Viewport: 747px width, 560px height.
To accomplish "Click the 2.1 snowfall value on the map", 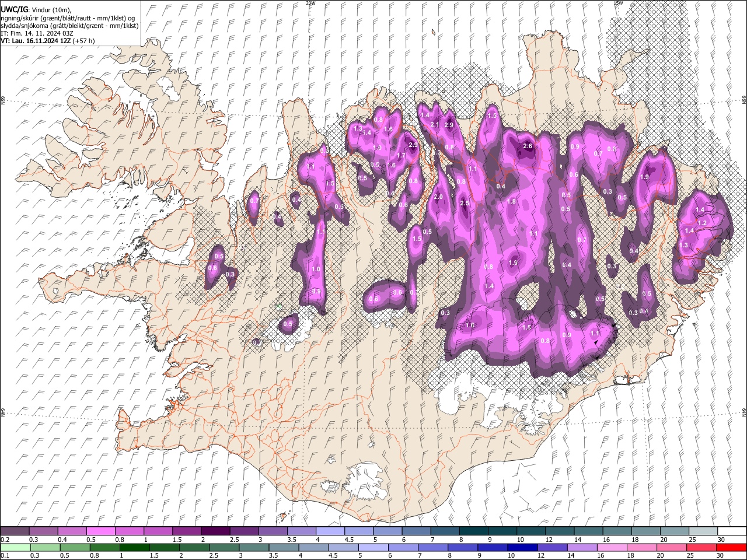I will click(x=434, y=125).
